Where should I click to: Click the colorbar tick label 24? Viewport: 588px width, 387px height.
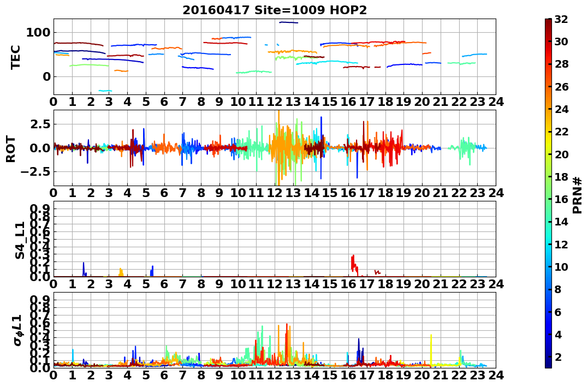click(x=561, y=109)
